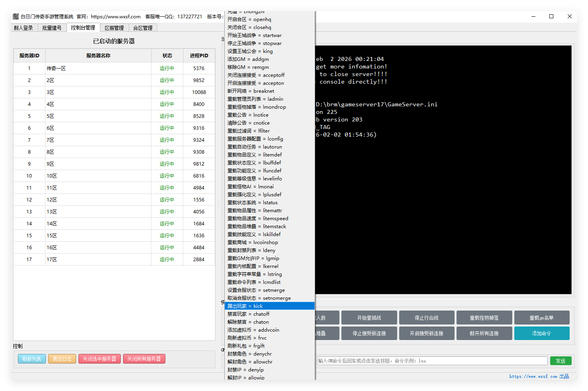Click the green 发送 button
The image size is (588, 391).
(x=561, y=361)
